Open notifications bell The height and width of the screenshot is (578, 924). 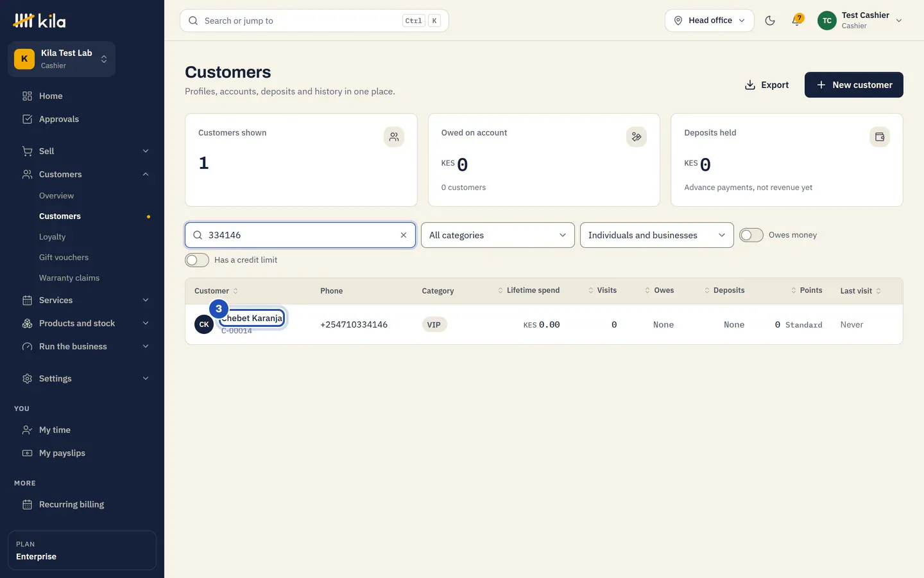pos(797,21)
